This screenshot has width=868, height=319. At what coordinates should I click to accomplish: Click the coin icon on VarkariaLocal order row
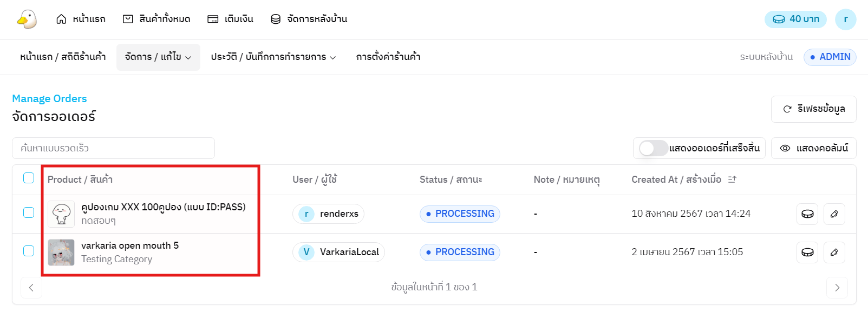(807, 252)
